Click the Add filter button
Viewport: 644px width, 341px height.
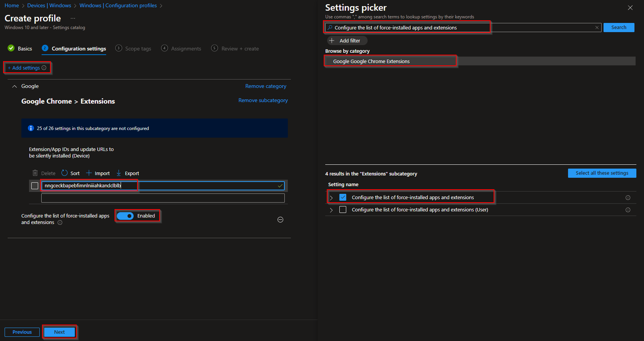point(347,41)
